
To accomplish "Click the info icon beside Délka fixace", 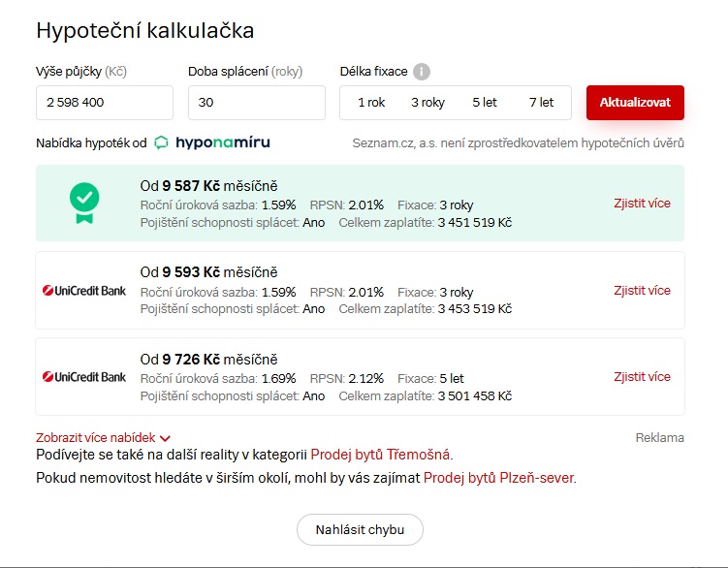I will click(x=421, y=72).
